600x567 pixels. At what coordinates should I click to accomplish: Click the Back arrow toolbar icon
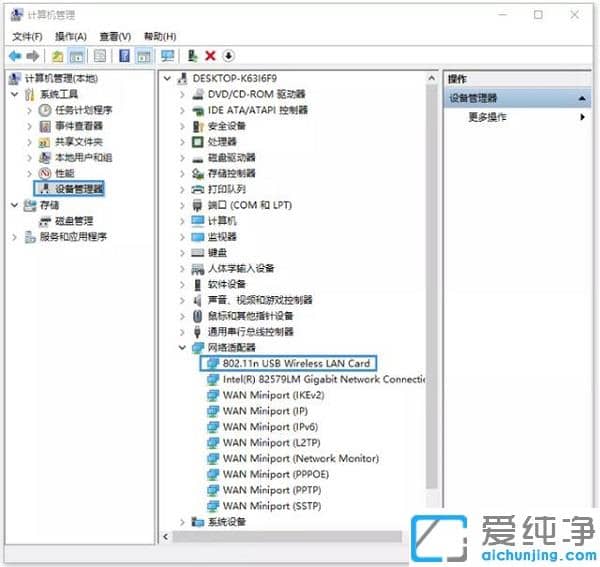[15, 56]
